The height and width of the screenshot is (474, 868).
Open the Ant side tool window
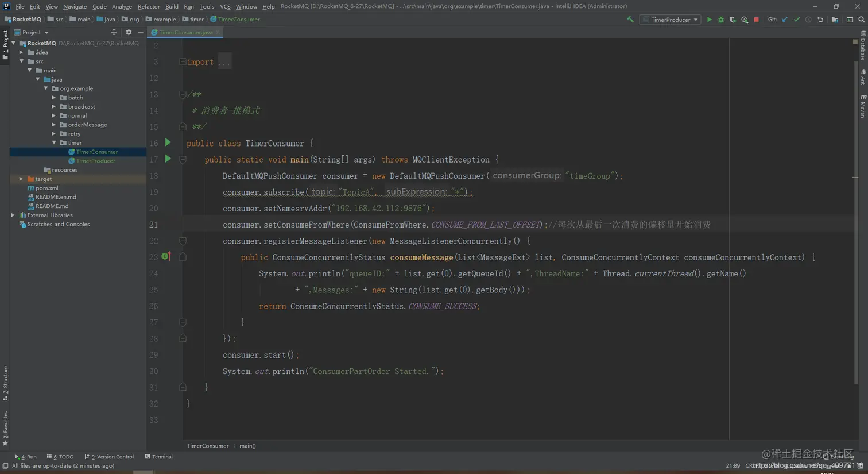863,77
